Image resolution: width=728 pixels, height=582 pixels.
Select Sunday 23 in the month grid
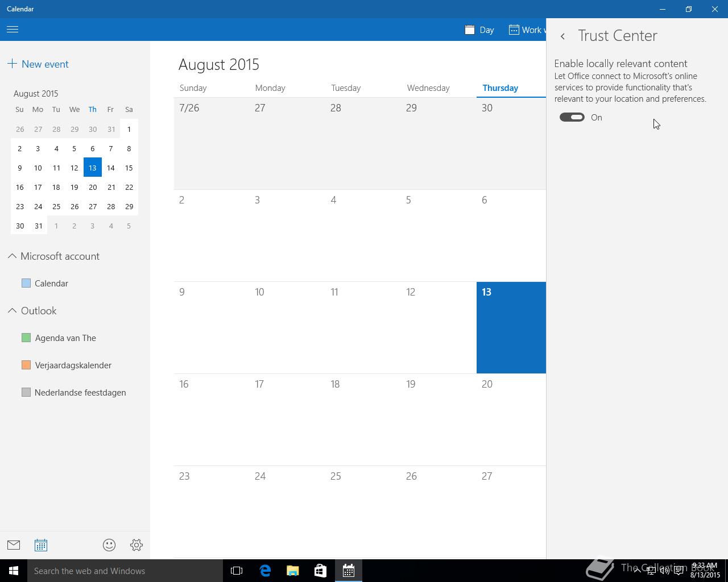(x=212, y=512)
